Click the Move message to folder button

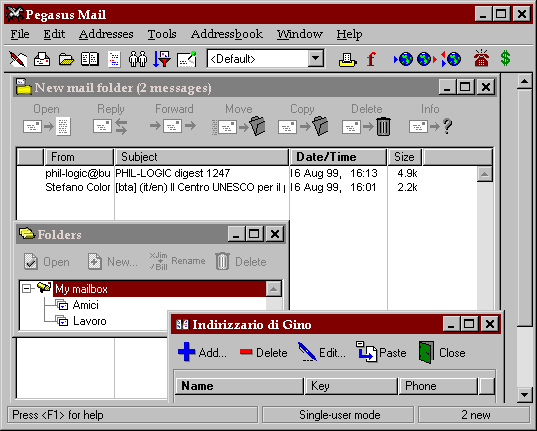239,119
